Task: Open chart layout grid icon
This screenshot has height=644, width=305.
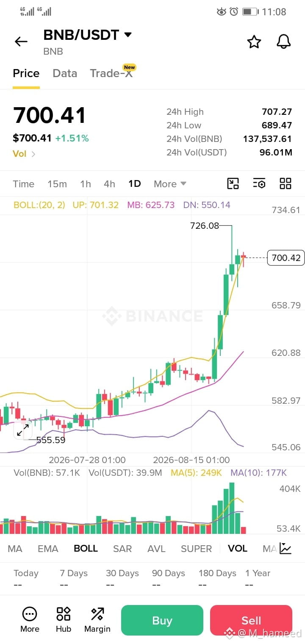Action: click(286, 183)
